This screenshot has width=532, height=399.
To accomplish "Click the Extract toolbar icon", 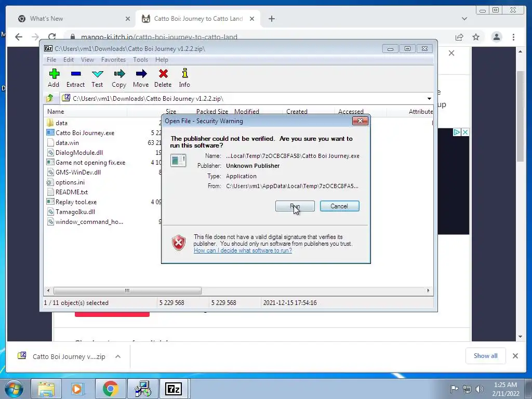I will coord(75,78).
